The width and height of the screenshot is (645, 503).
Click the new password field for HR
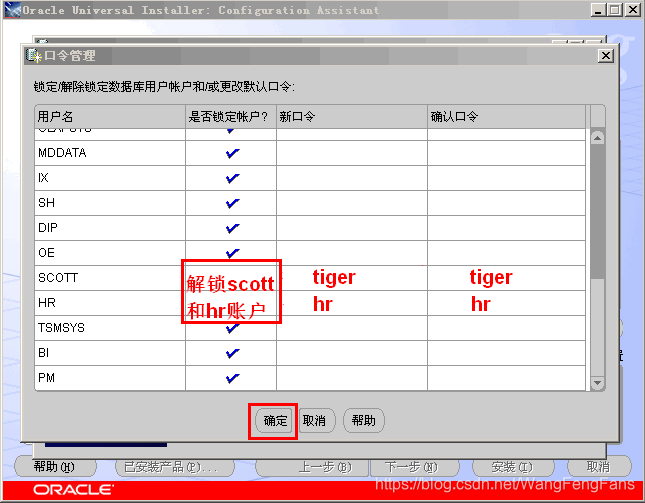pos(352,303)
